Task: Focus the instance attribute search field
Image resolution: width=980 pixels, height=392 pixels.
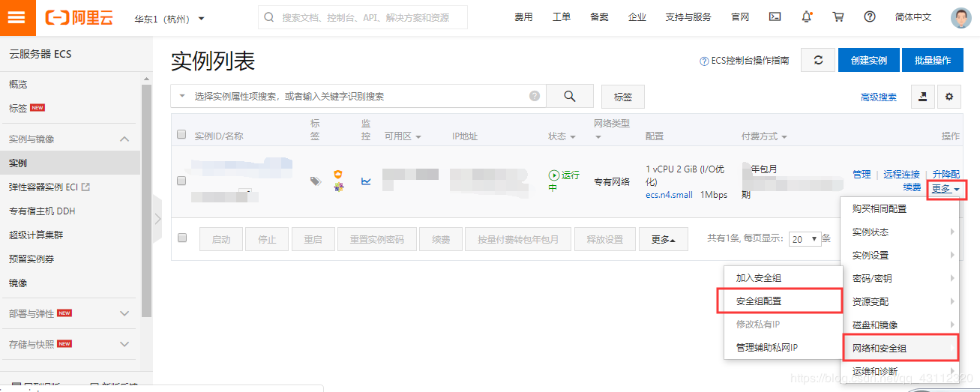Action: 358,96
